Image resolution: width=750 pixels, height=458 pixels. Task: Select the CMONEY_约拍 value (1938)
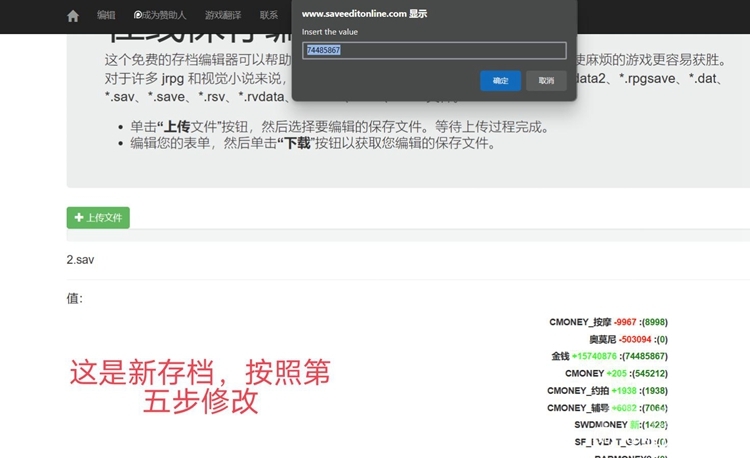[655, 390]
